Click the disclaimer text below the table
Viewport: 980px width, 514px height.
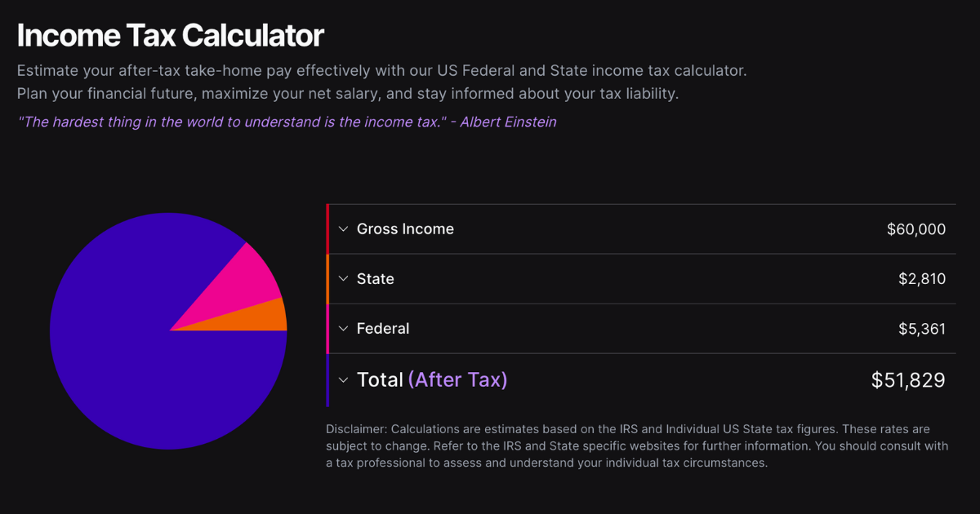pos(637,445)
